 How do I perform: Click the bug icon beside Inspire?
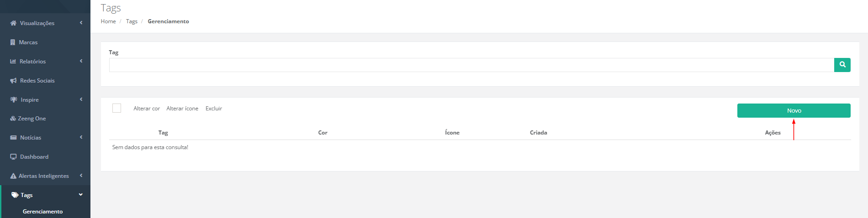click(14, 99)
